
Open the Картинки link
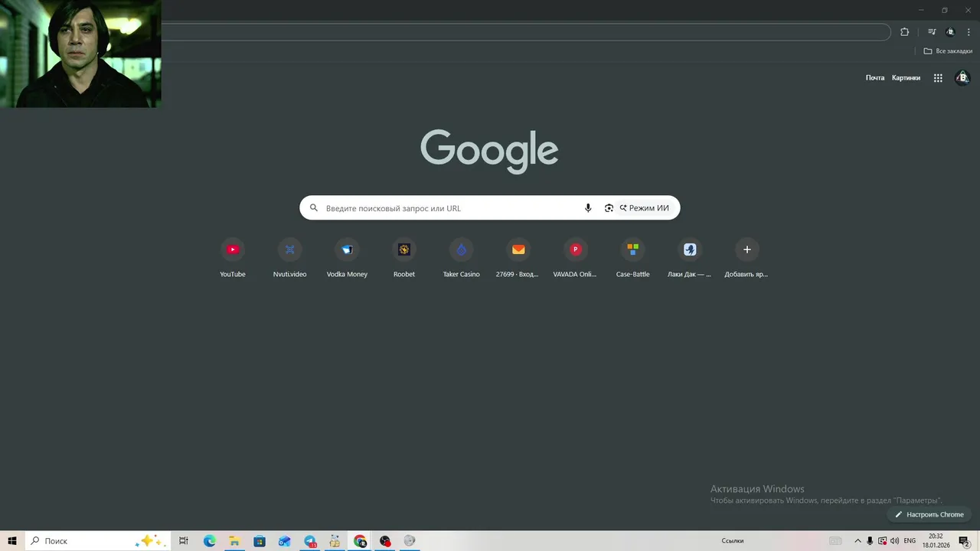pyautogui.click(x=906, y=78)
